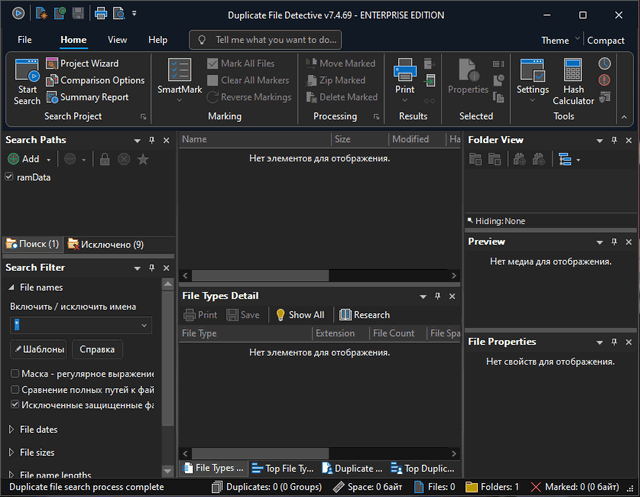
Task: Open the Search Filter panel options arrow
Action: tap(137, 268)
